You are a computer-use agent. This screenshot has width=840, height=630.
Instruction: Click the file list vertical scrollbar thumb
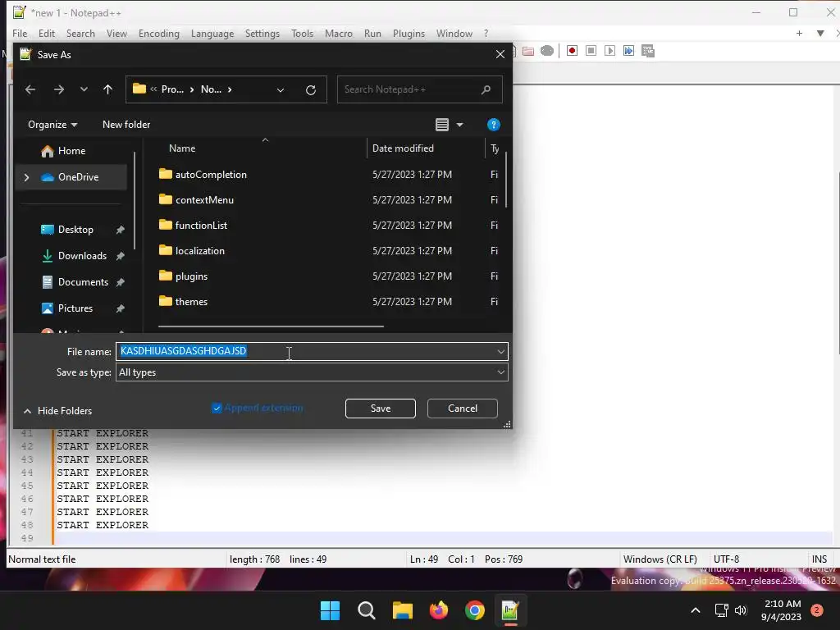505,180
